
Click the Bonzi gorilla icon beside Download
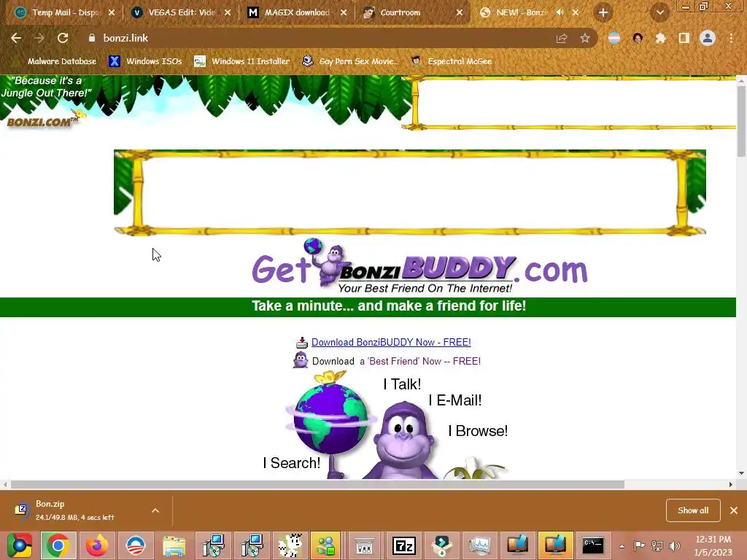301,360
